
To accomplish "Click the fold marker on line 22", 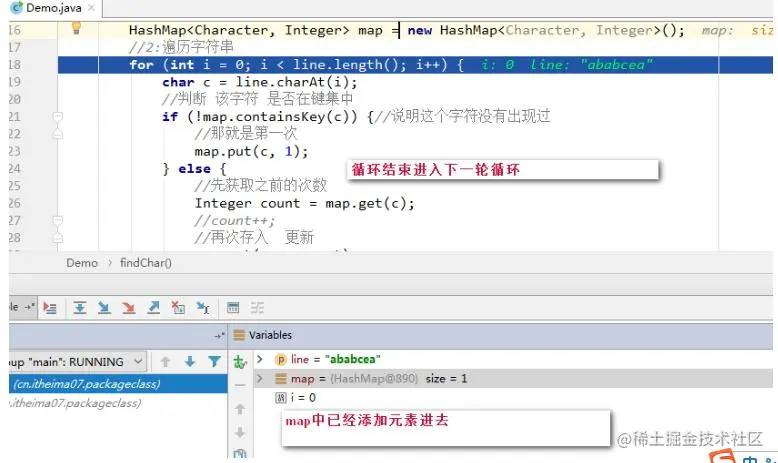I will click(58, 133).
